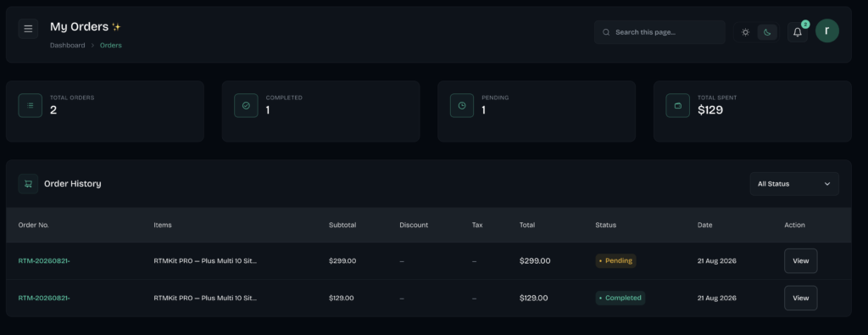This screenshot has width=868, height=335.
Task: Open the All Status filter dropdown
Action: 794,184
